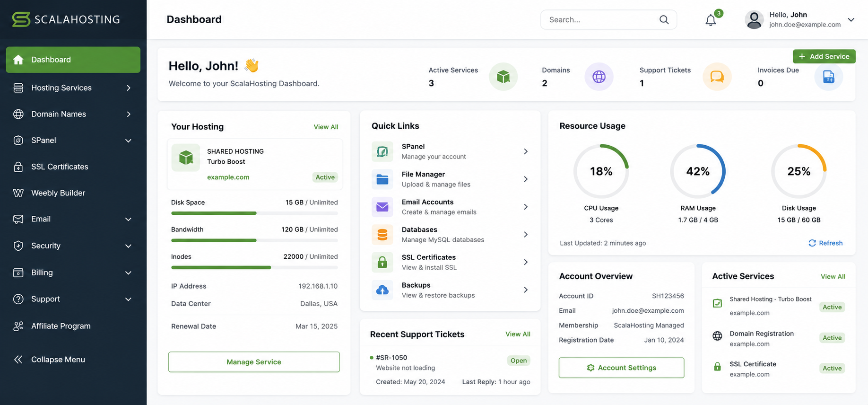This screenshot has width=868, height=405.
Task: Click the Active Services cube icon
Action: point(503,77)
